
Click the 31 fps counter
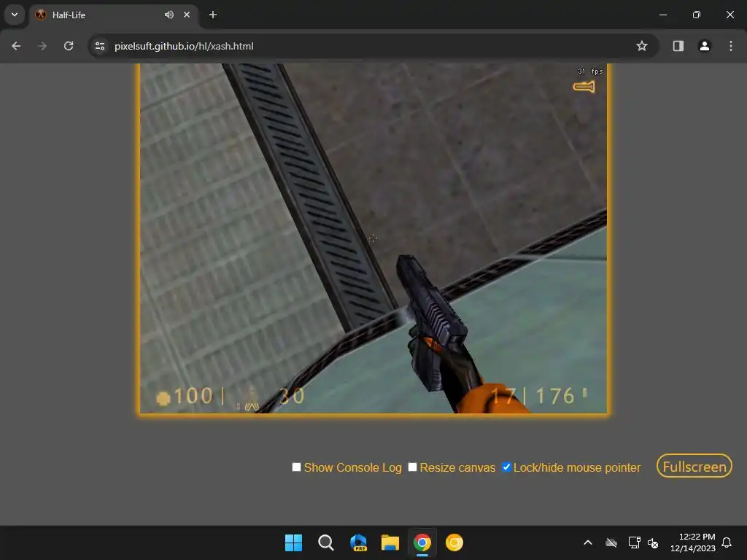click(590, 71)
